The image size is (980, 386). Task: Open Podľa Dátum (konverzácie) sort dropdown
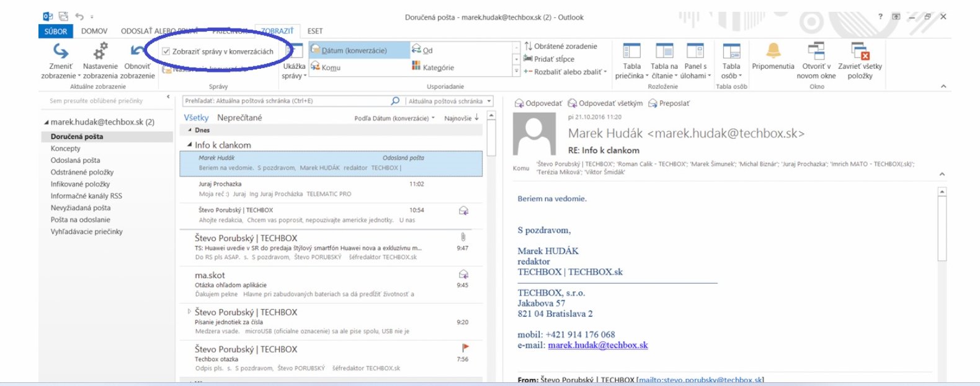coord(394,118)
